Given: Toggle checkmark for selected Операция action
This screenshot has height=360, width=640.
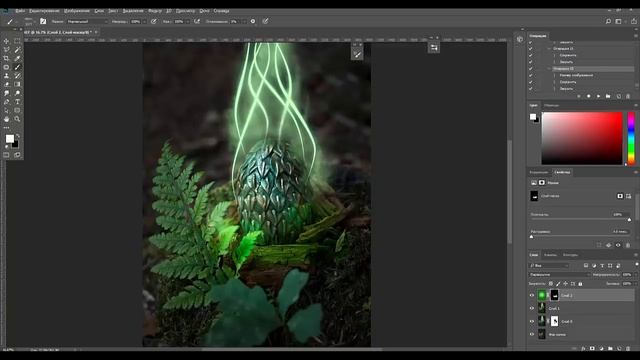Looking at the screenshot, I should pos(531,69).
